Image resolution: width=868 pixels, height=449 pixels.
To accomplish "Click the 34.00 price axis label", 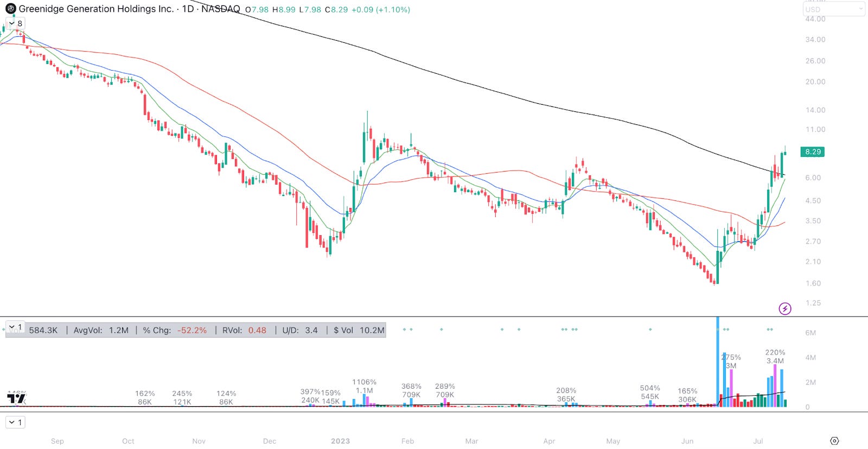I will (x=815, y=40).
